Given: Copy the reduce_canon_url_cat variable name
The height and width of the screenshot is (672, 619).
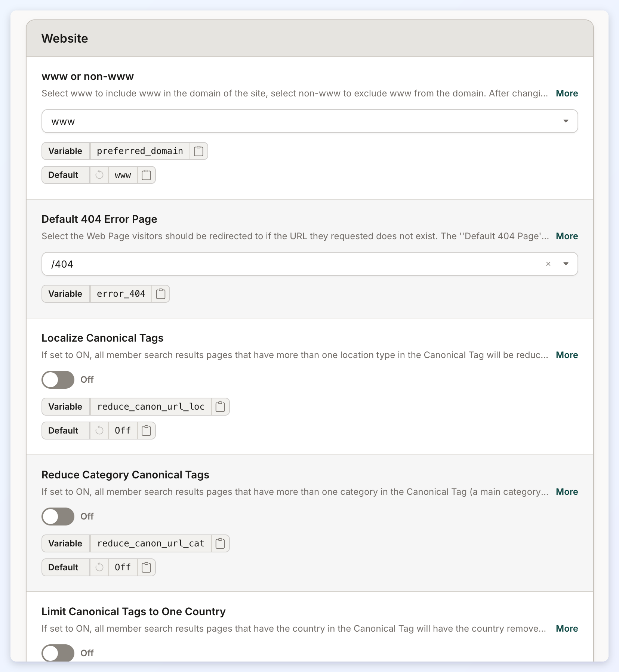Looking at the screenshot, I should [220, 543].
